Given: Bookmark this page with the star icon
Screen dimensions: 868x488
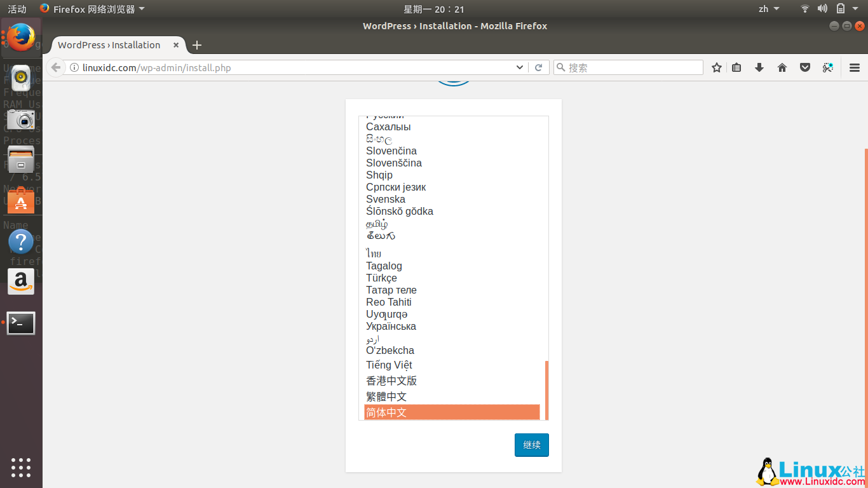Looking at the screenshot, I should click(717, 67).
